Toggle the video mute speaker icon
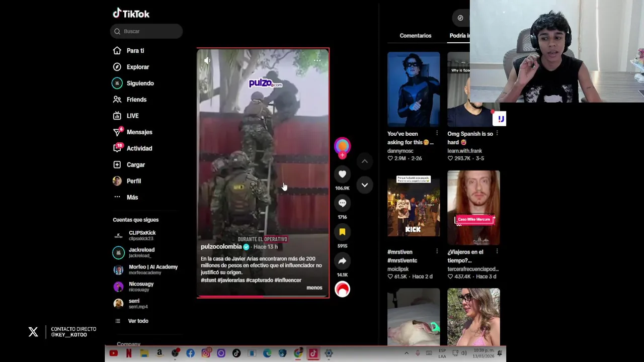Image resolution: width=644 pixels, height=362 pixels. click(207, 60)
